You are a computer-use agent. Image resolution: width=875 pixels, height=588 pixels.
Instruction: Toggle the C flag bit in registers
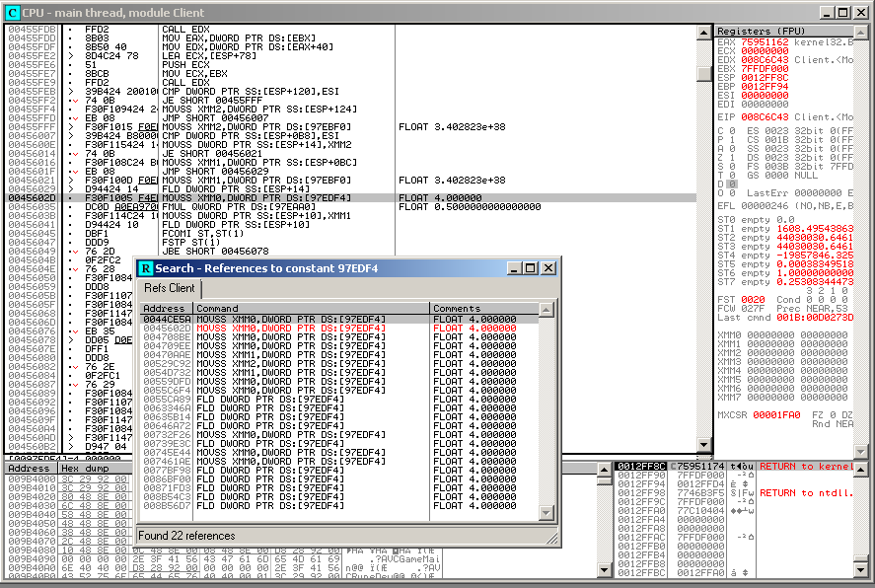730,130
